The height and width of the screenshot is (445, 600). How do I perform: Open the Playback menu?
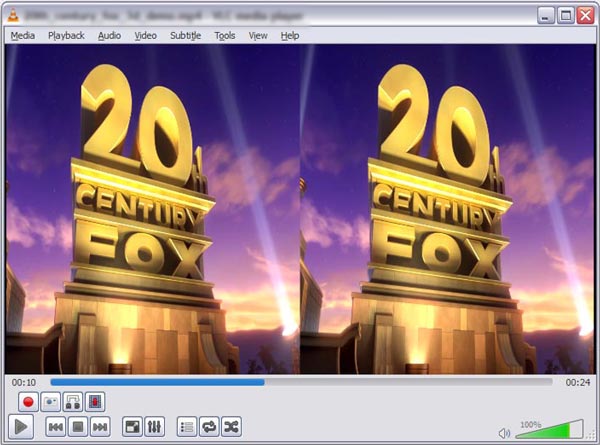(66, 36)
